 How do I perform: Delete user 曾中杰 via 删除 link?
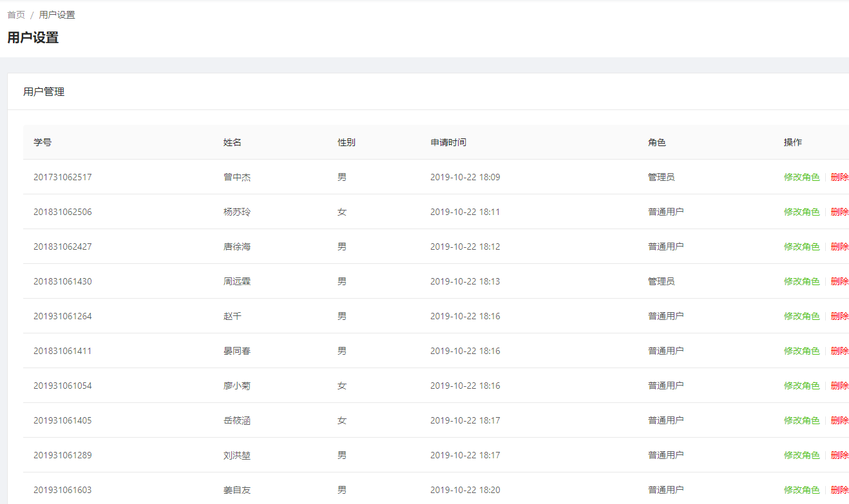pyautogui.click(x=839, y=177)
